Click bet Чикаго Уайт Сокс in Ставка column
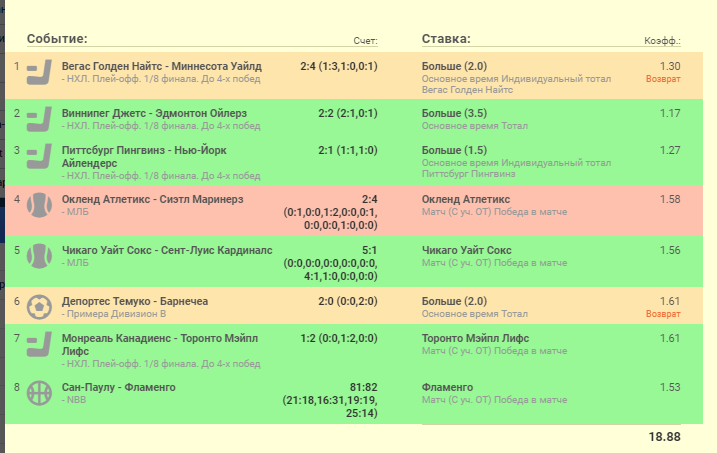717x453 pixels. point(466,250)
